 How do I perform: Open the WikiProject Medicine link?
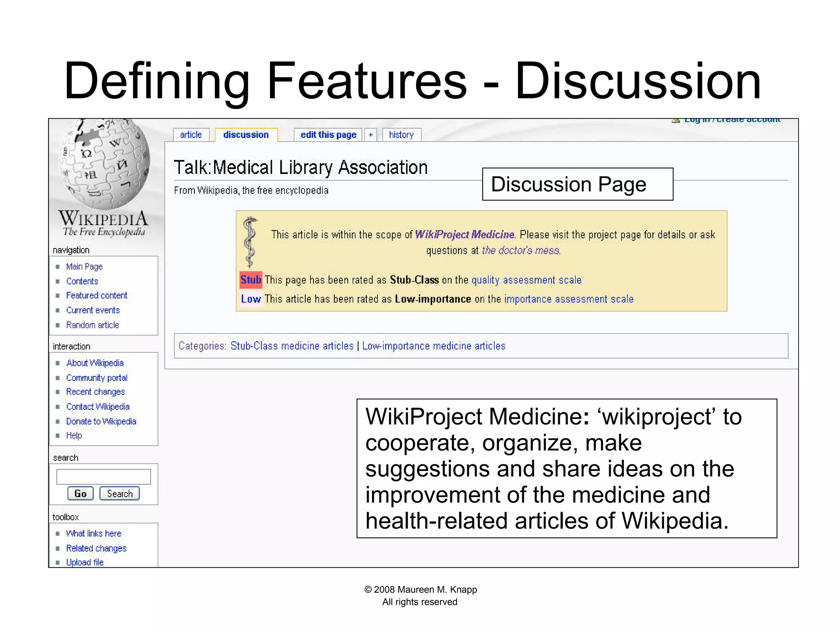(x=464, y=235)
